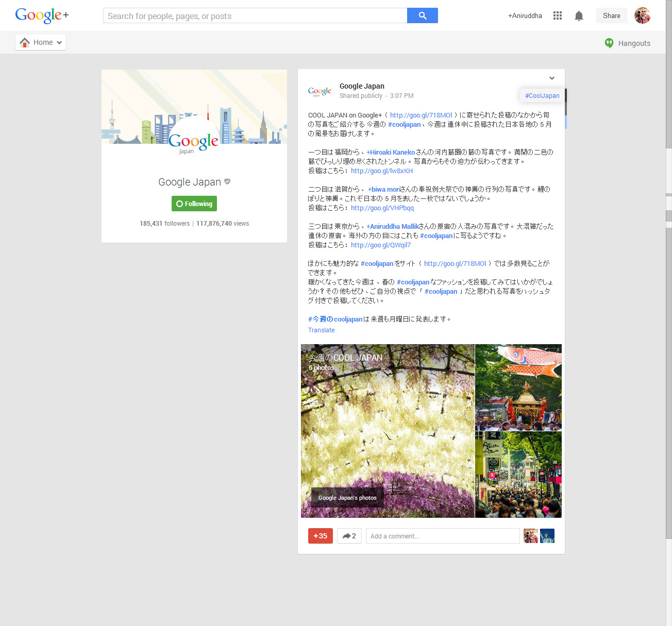Image resolution: width=672 pixels, height=626 pixels.
Task: Click the +35 plus-one button
Action: [321, 536]
